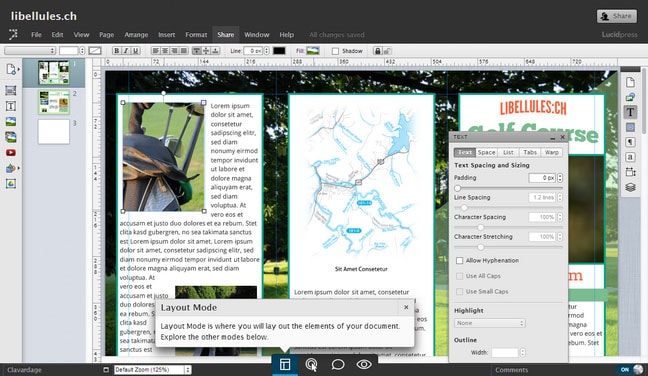This screenshot has height=376, width=648.
Task: Click the unlock icon in toolbar
Action: pyautogui.click(x=387, y=51)
